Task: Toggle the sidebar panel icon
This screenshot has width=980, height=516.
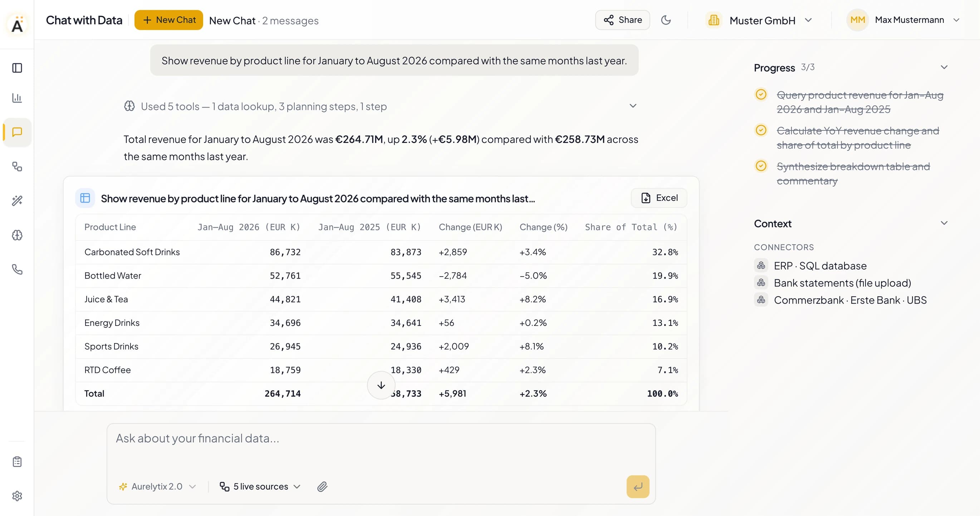Action: tap(17, 68)
